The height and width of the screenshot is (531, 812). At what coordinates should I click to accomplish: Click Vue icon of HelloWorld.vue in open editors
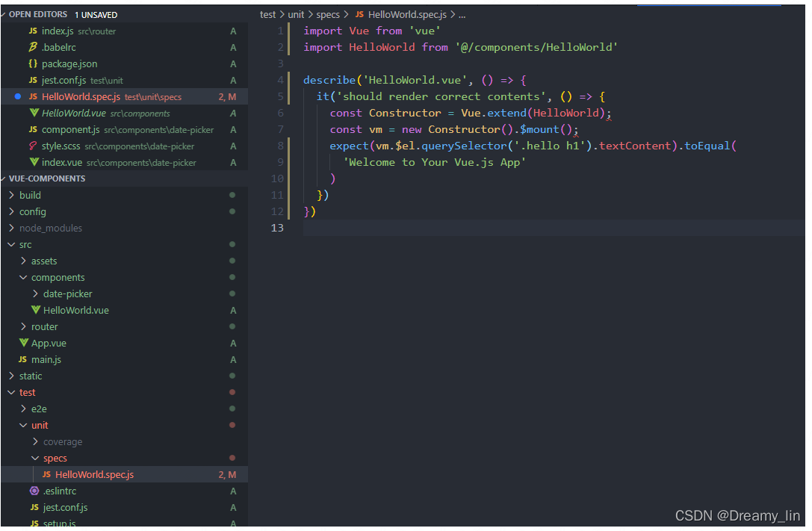coord(34,113)
